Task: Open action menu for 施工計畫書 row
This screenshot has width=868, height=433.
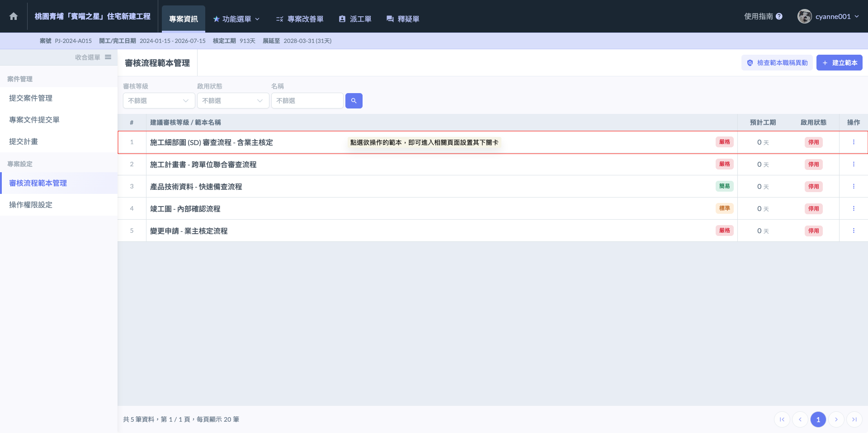Action: [x=854, y=164]
